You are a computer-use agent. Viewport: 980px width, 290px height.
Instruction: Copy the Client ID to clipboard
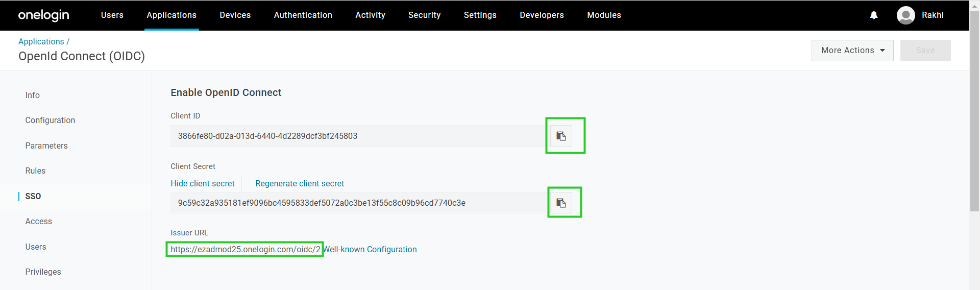(561, 136)
